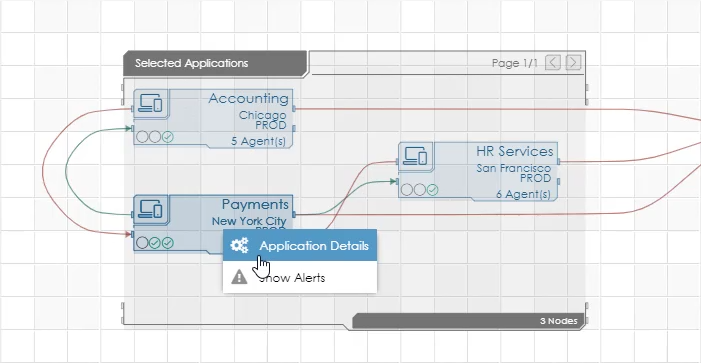Go to next page arrow
Image resolution: width=701 pixels, height=363 pixels.
[x=574, y=63]
